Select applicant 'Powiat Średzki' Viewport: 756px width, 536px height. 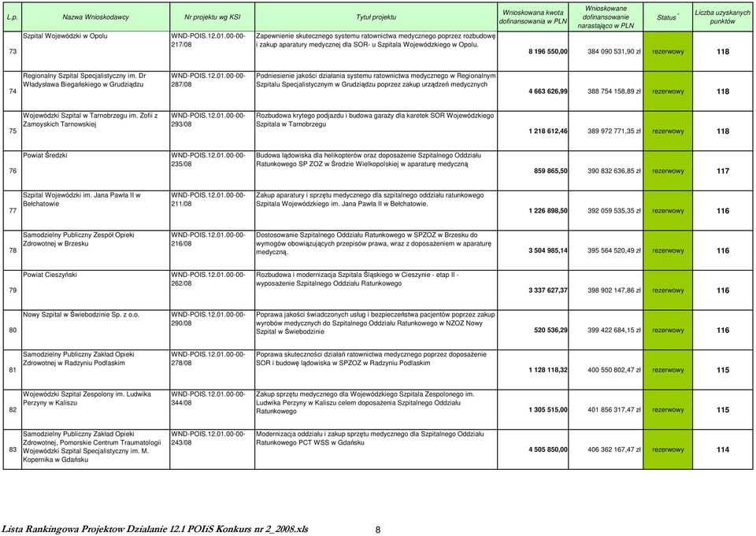pyautogui.click(x=46, y=156)
